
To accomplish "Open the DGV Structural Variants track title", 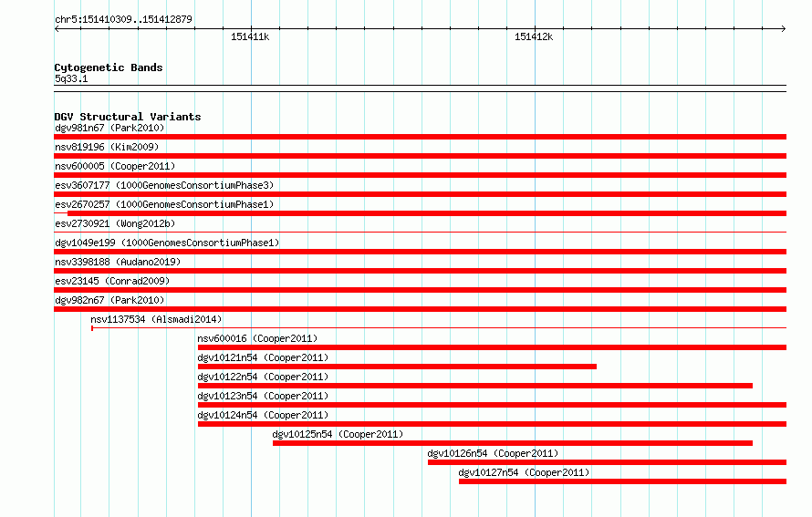I will (128, 117).
